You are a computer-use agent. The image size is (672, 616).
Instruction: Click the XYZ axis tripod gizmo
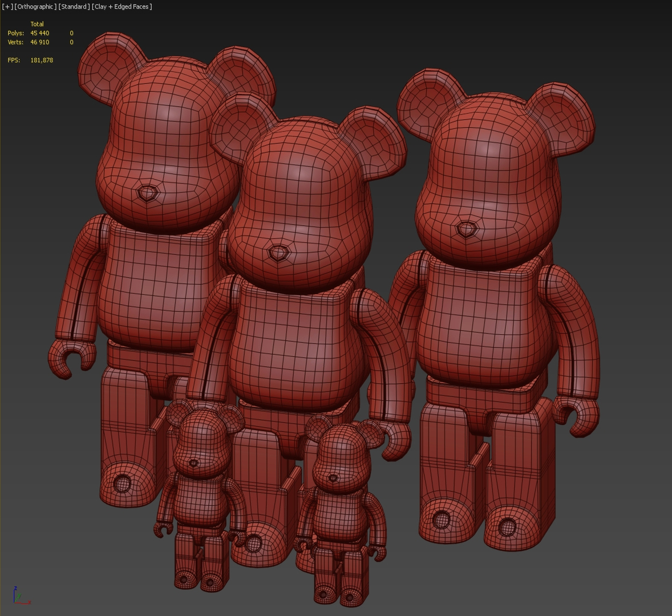click(x=22, y=595)
